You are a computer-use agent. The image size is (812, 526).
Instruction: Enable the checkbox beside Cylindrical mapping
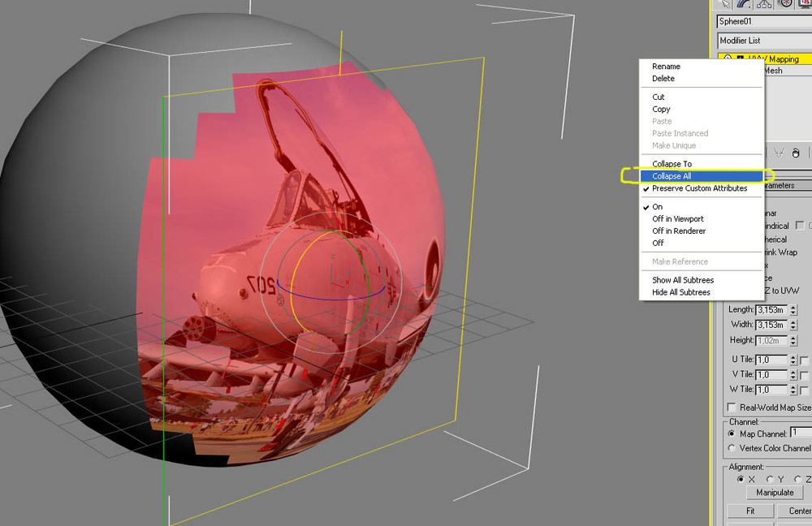click(x=800, y=225)
